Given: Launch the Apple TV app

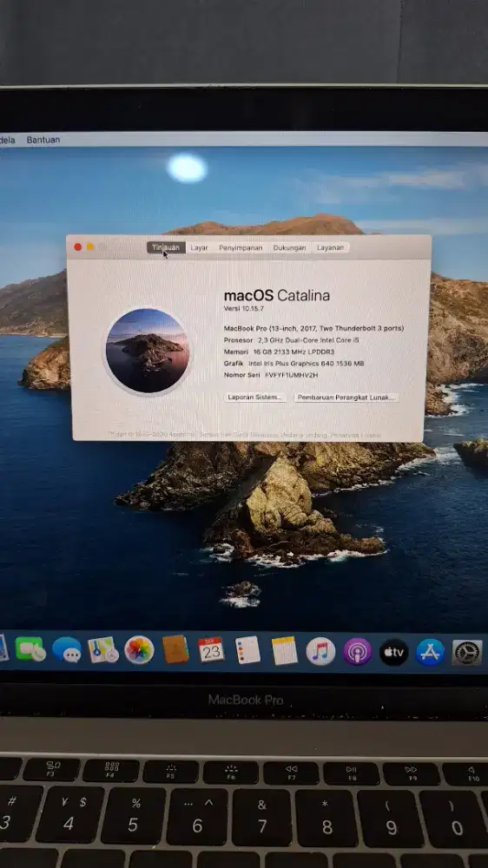Looking at the screenshot, I should 394,652.
